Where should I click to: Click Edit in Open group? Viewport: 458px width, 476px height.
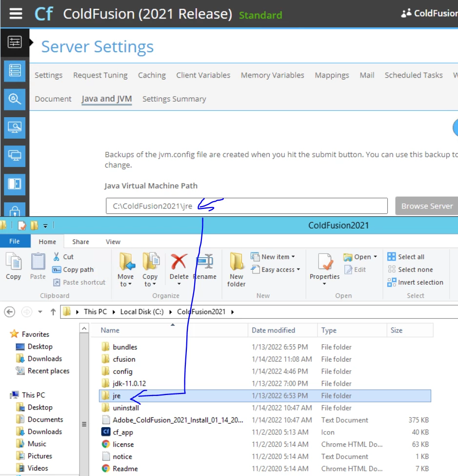click(356, 269)
